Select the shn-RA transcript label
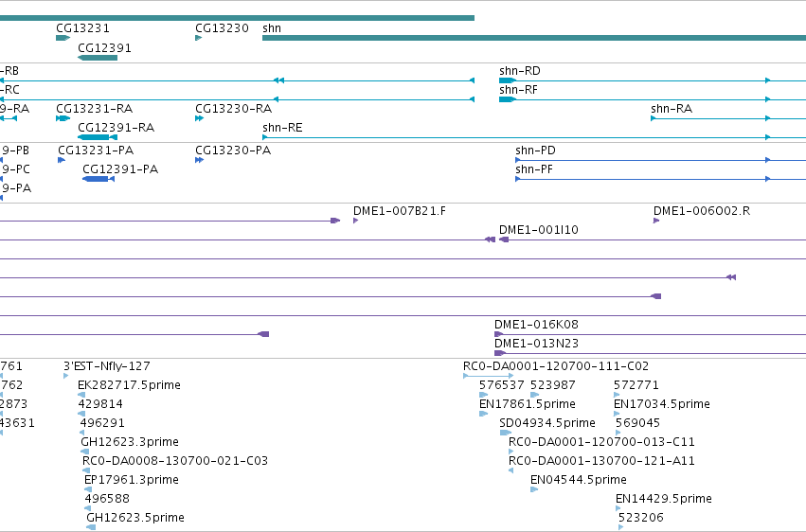The width and height of the screenshot is (806, 532). 672,108
